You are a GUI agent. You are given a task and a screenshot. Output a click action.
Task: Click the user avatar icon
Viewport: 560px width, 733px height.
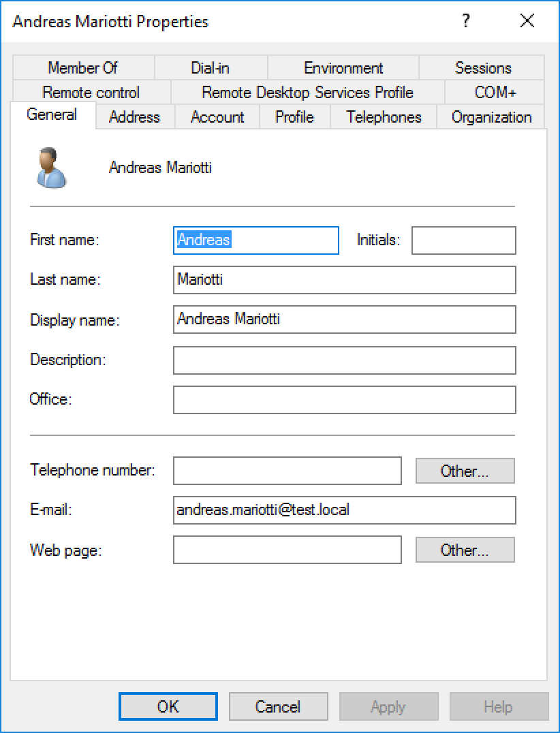(x=50, y=168)
